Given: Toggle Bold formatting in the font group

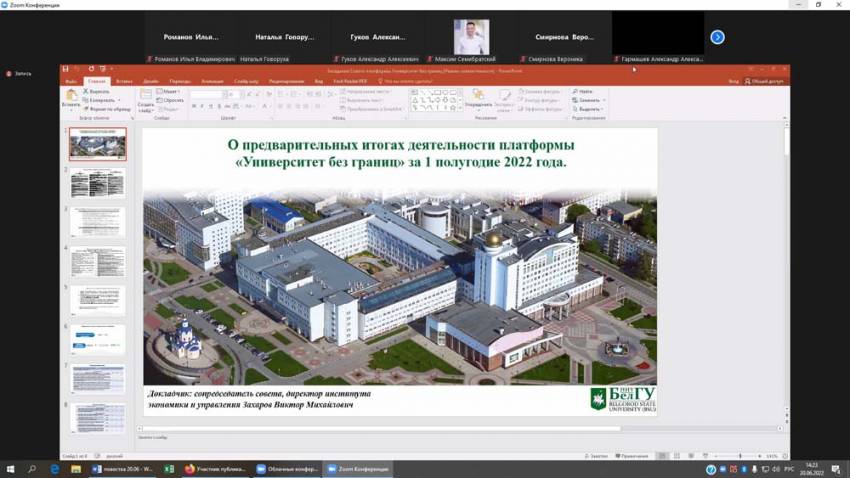Looking at the screenshot, I should tap(194, 106).
